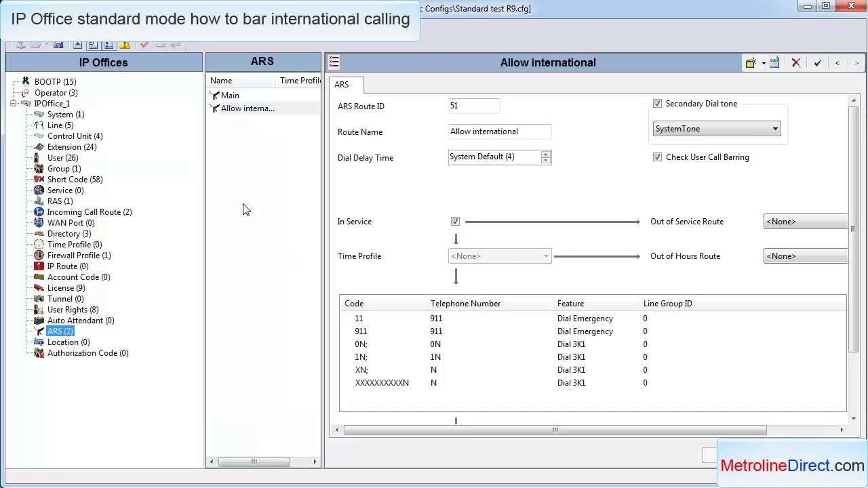The height and width of the screenshot is (488, 868).
Task: Click the save configuration floppy icon
Action: pos(58,44)
